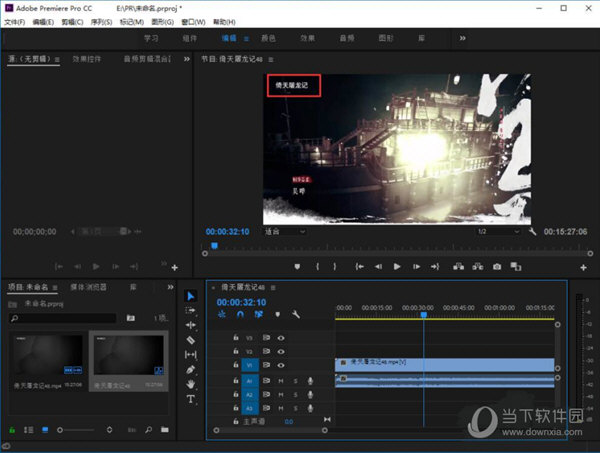Click the Lift button in Program monitor
This screenshot has width=600, height=453.
point(458,267)
